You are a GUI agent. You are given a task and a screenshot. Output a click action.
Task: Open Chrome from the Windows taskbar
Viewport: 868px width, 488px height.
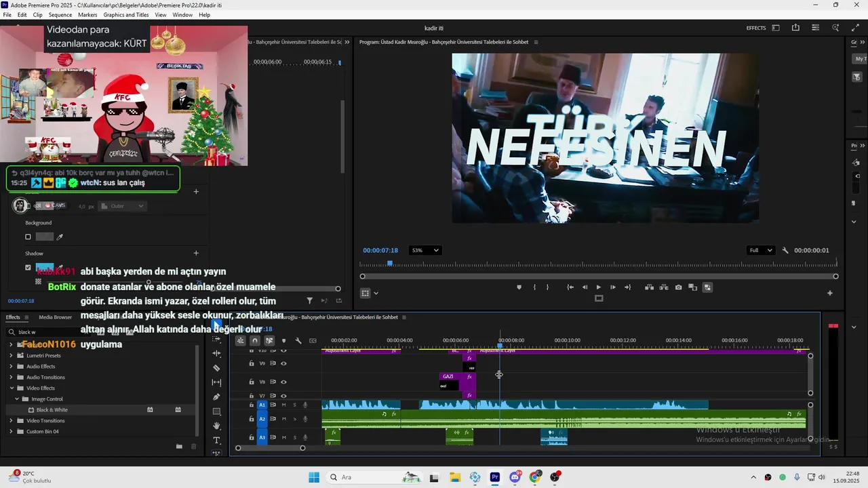pos(535,477)
